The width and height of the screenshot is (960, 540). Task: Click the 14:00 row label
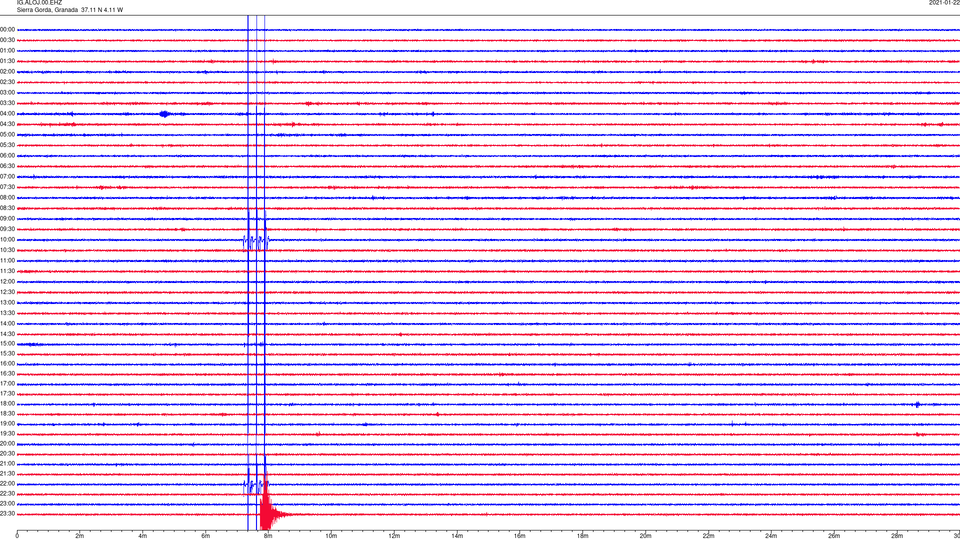(7, 323)
